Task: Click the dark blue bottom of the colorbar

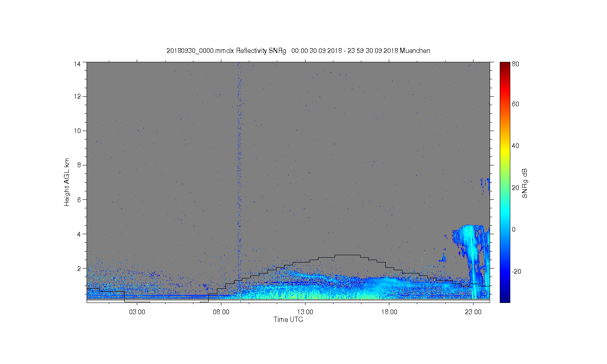Action: coord(505,298)
